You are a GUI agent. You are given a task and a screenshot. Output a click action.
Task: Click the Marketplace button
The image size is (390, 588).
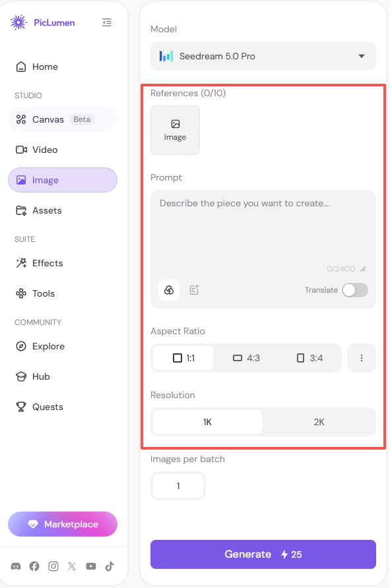[x=63, y=524]
